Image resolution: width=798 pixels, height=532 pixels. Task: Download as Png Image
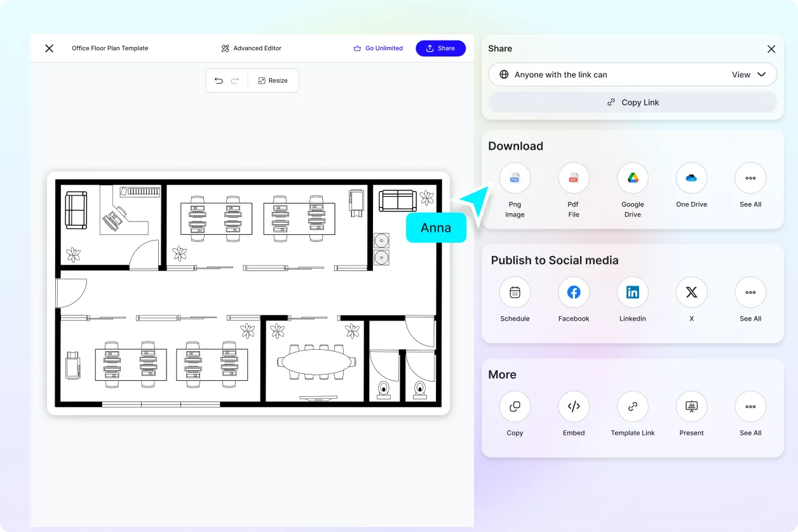point(515,178)
